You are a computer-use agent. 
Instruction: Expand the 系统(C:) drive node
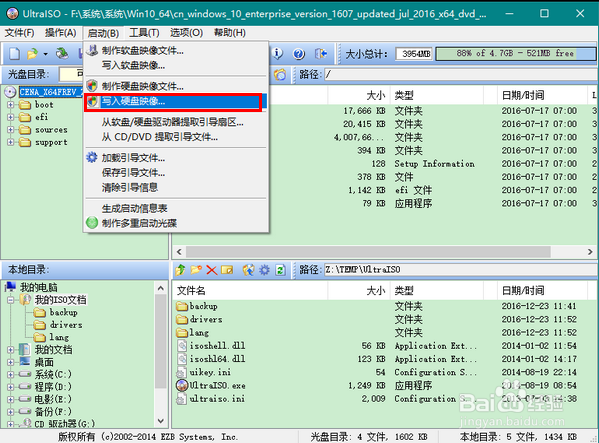click(x=11, y=374)
